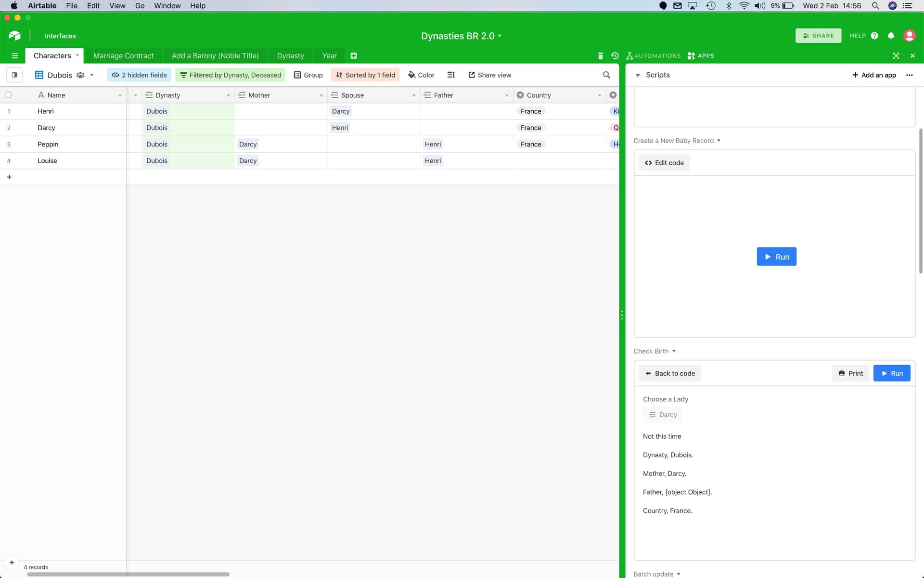The image size is (924, 578).
Task: Switch to the Year table tab
Action: (x=329, y=56)
